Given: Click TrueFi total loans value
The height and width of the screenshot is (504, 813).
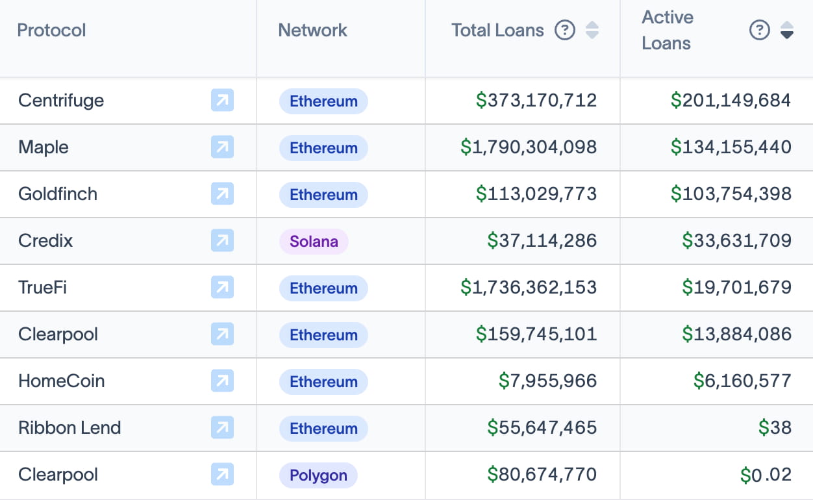Looking at the screenshot, I should tap(529, 288).
